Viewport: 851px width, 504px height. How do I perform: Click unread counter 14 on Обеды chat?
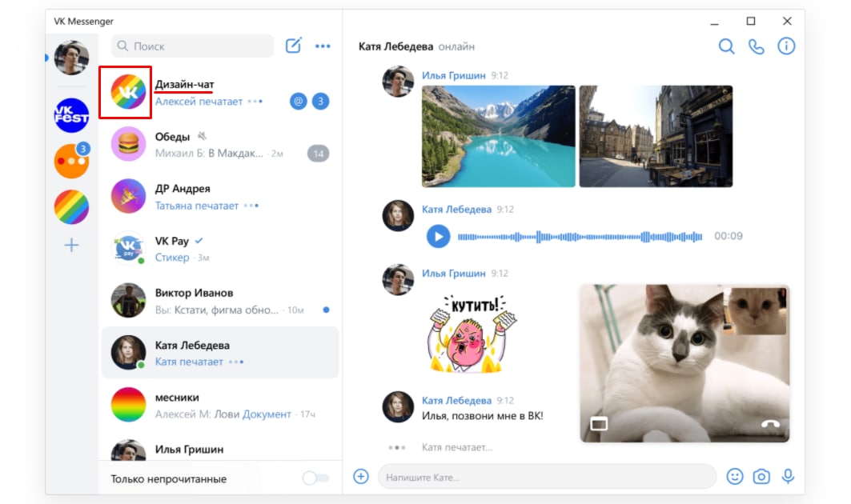click(x=319, y=154)
